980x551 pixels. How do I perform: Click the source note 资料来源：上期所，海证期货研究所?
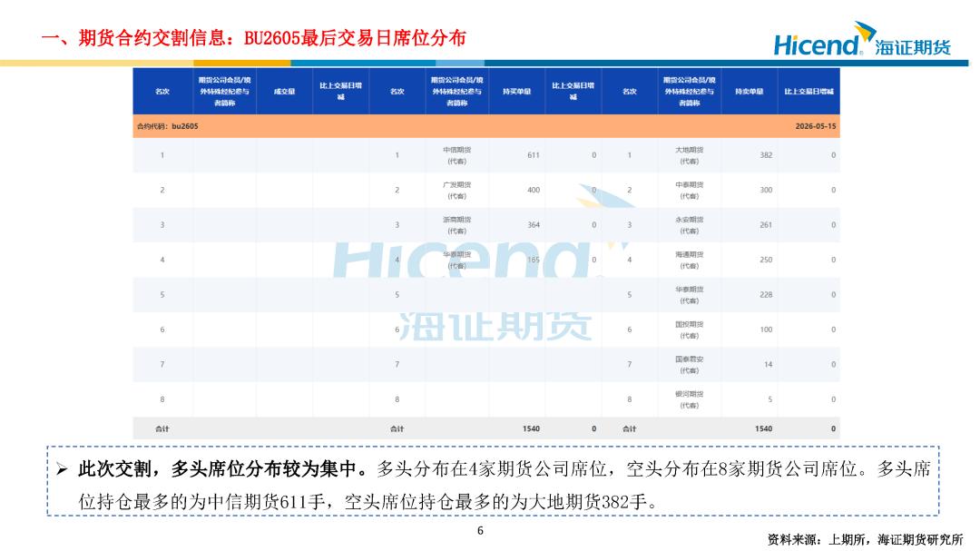[x=865, y=540]
